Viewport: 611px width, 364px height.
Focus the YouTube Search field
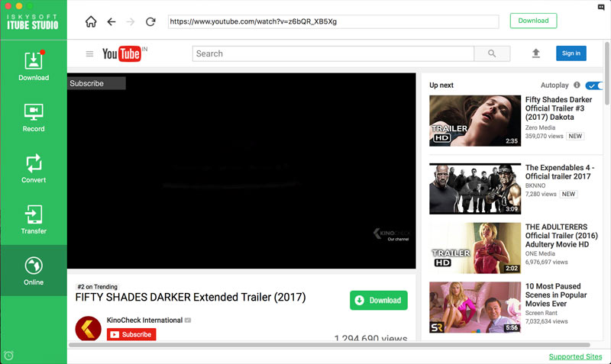point(333,53)
